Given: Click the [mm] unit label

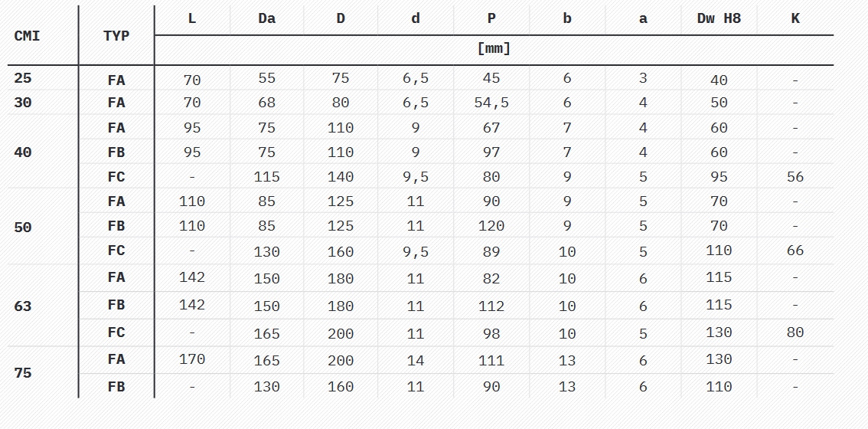Looking at the screenshot, I should pyautogui.click(x=493, y=49).
